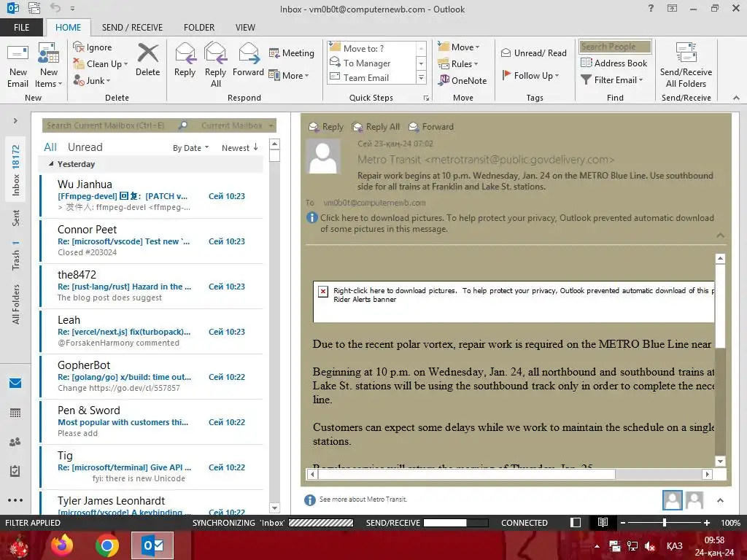Create a New Email
This screenshot has width=747, height=560.
click(x=18, y=65)
